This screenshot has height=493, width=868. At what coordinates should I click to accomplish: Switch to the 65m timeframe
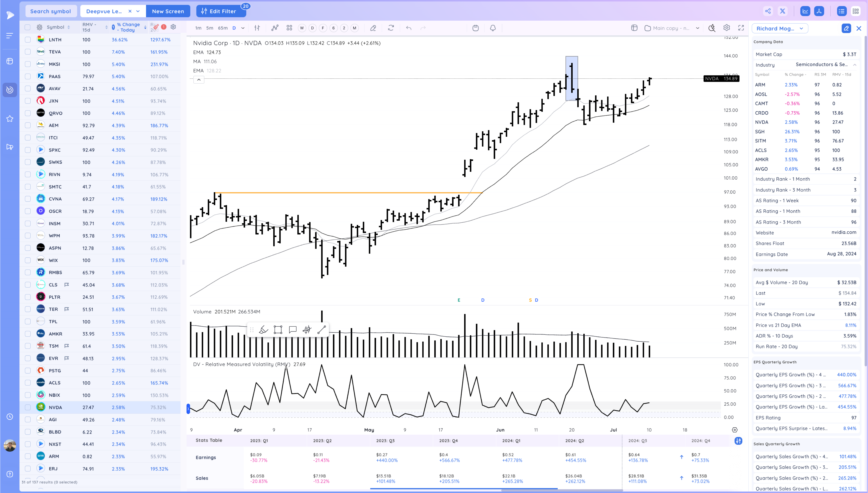(x=223, y=28)
